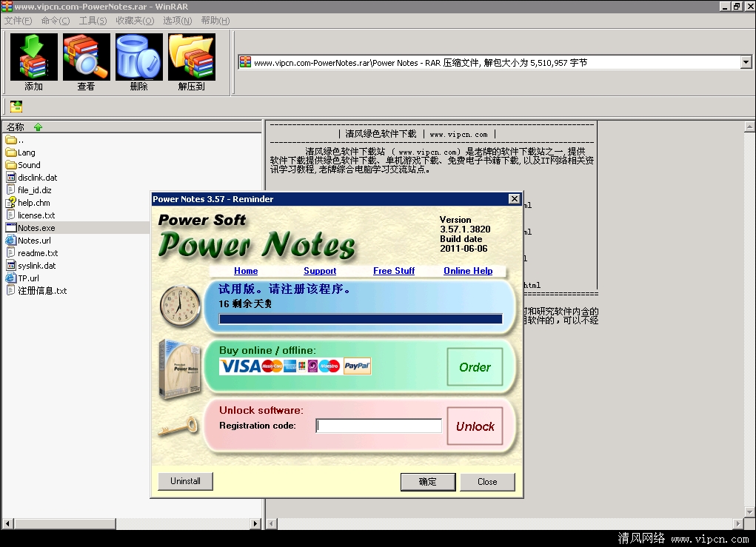This screenshot has height=547, width=756.
Task: Open the 文件(F) menu
Action: pyautogui.click(x=18, y=20)
